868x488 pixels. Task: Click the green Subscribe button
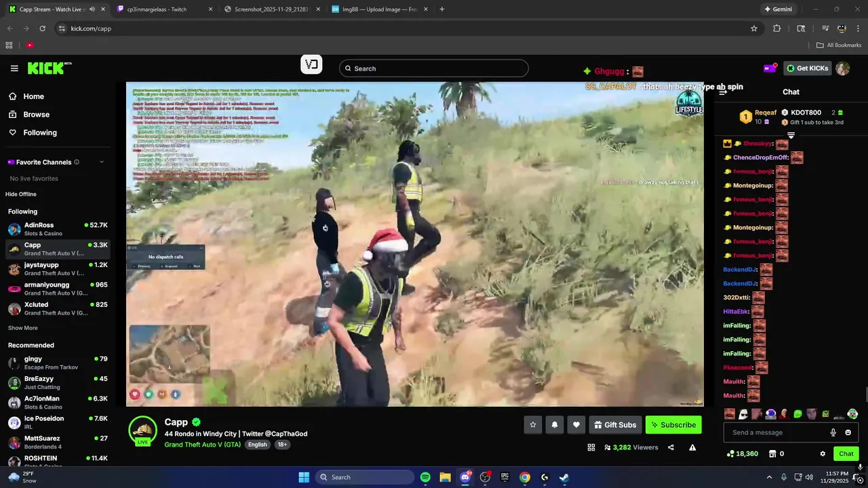pyautogui.click(x=673, y=425)
